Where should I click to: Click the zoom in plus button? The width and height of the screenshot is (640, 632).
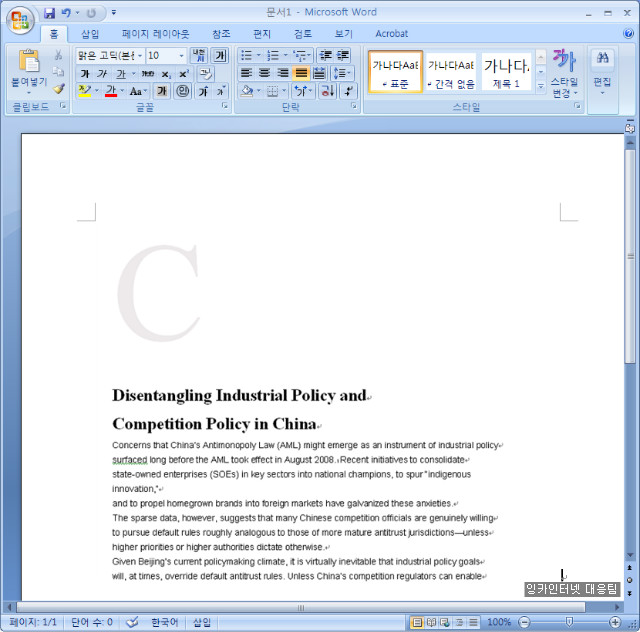coord(615,622)
